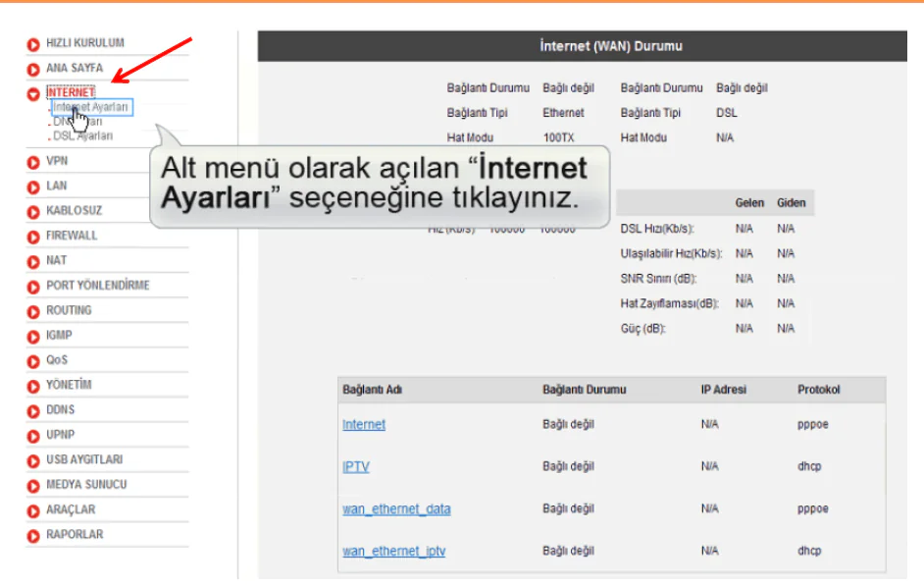Viewport: 924px width, 586px height.
Task: Click the orange arrow icon beside NAT
Action: click(32, 260)
